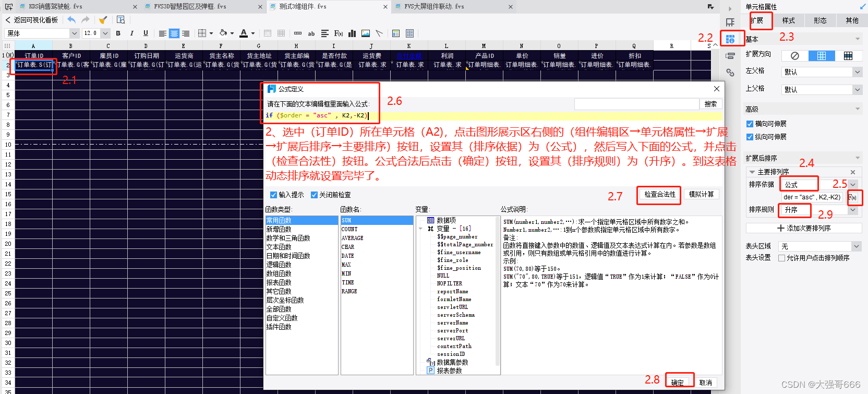Toggle 输入提示 checkbox in formula dialog

click(273, 195)
